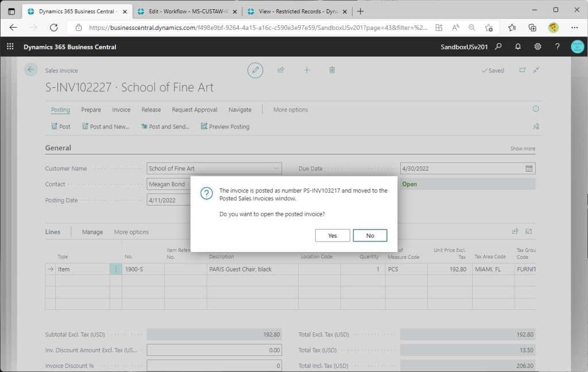Click the Lines section heading
This screenshot has height=372, width=588.
[x=52, y=232]
